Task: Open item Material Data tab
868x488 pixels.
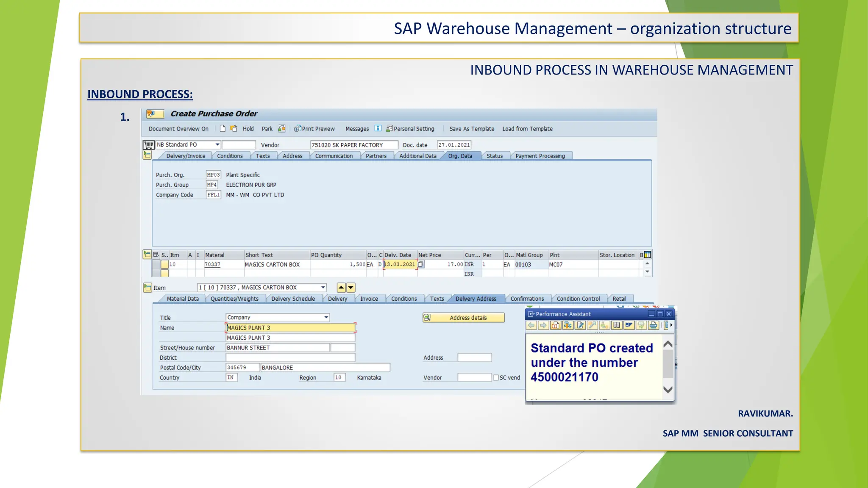Action: [183, 299]
